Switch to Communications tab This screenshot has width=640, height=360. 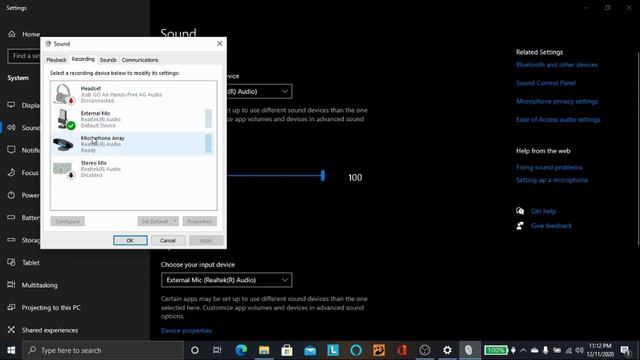[x=140, y=60]
